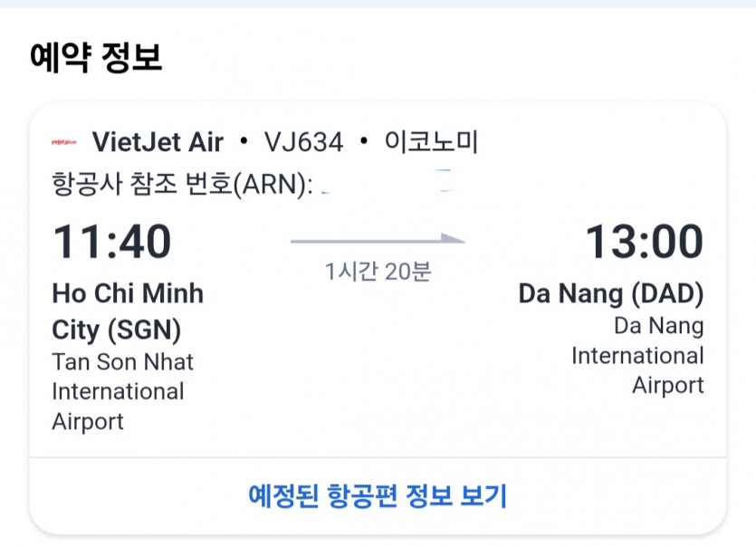This screenshot has width=756, height=546.
Task: Click the 예약 정보 section heading
Action: click(x=96, y=58)
